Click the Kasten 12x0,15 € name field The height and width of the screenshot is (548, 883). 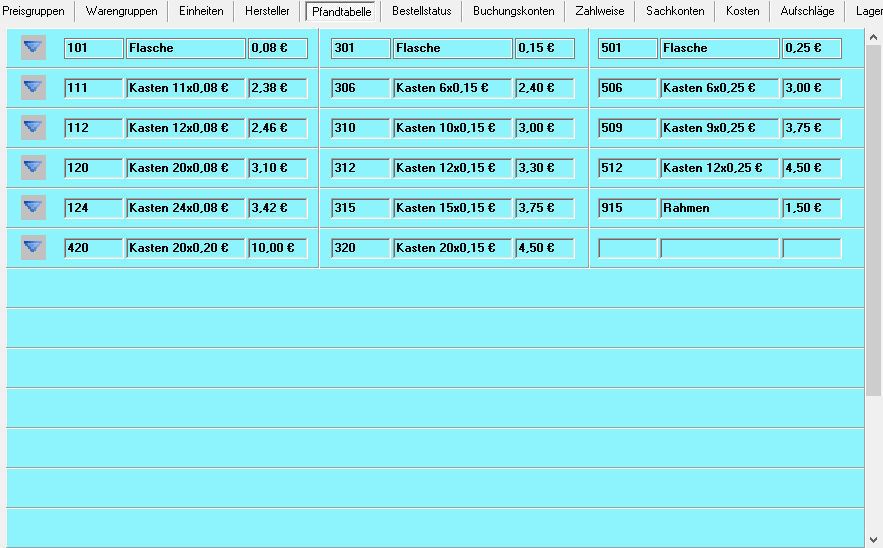[x=453, y=168]
